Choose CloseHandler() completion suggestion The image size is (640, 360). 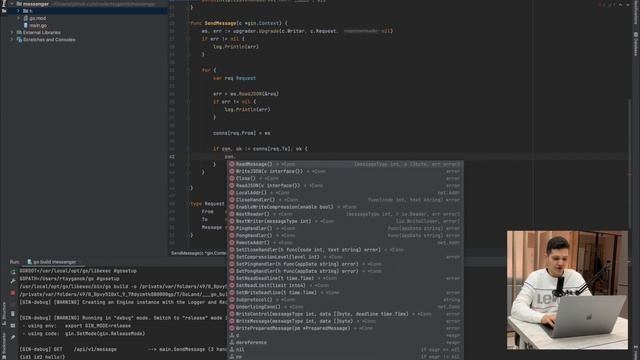[x=345, y=200]
